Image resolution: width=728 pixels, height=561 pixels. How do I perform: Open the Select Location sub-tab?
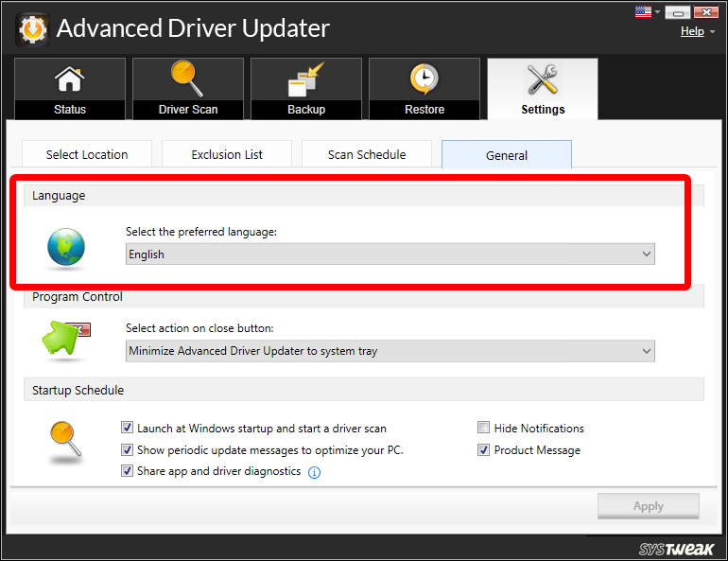tap(87, 154)
